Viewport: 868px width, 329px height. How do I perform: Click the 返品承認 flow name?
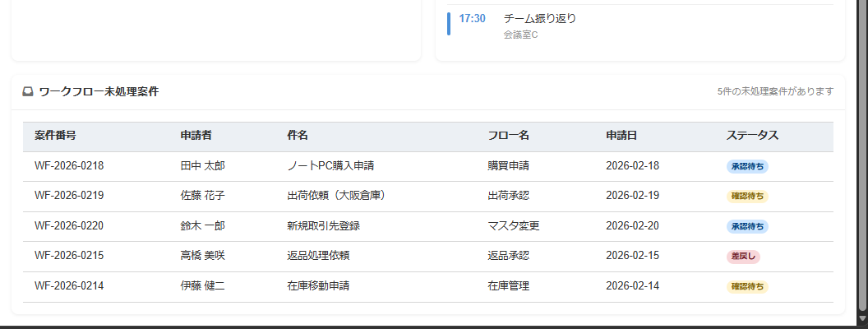pyautogui.click(x=508, y=257)
